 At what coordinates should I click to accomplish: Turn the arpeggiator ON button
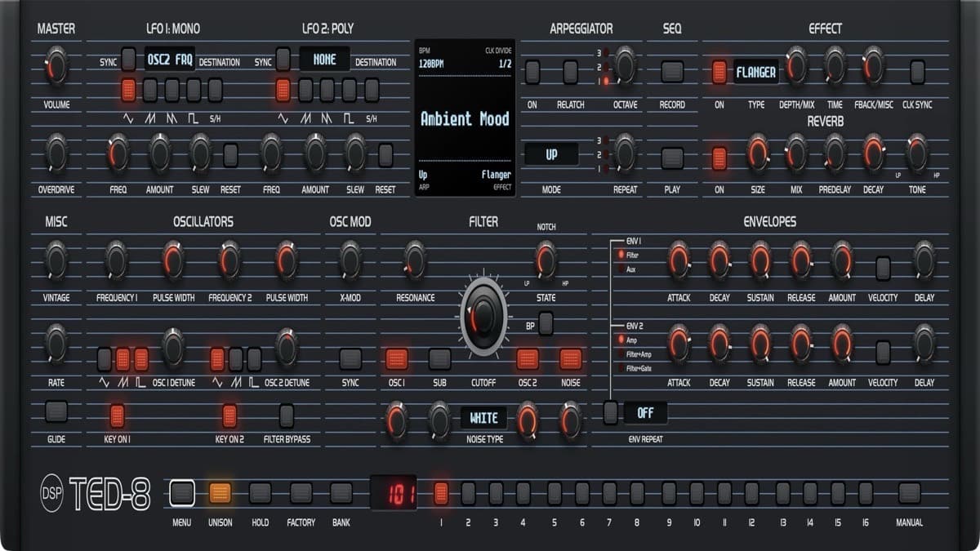[x=532, y=72]
